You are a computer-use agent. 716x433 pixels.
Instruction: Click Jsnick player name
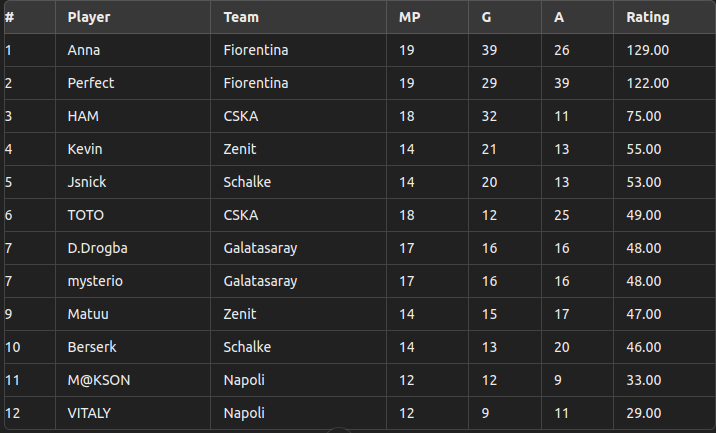pos(87,182)
